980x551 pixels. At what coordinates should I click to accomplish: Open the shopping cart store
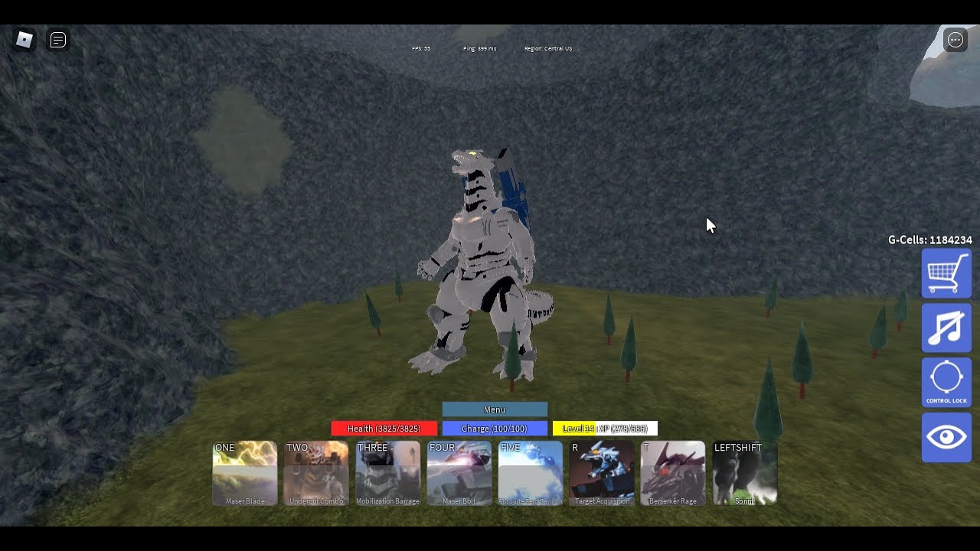click(x=946, y=273)
